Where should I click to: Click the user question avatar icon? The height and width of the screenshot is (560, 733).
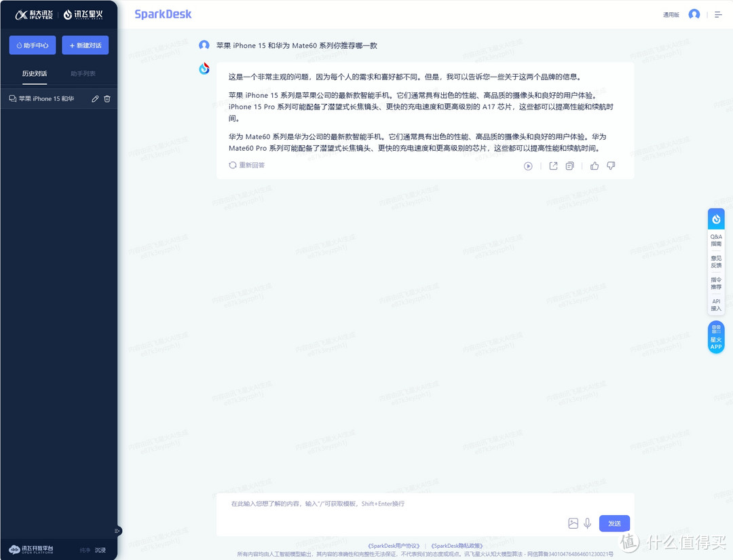coord(204,45)
